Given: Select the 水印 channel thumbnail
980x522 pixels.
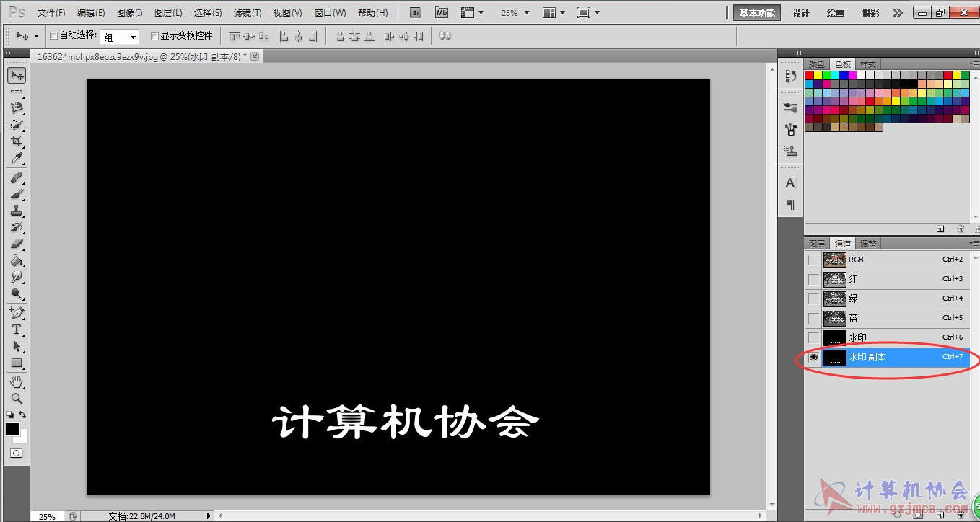Looking at the screenshot, I should coord(834,337).
